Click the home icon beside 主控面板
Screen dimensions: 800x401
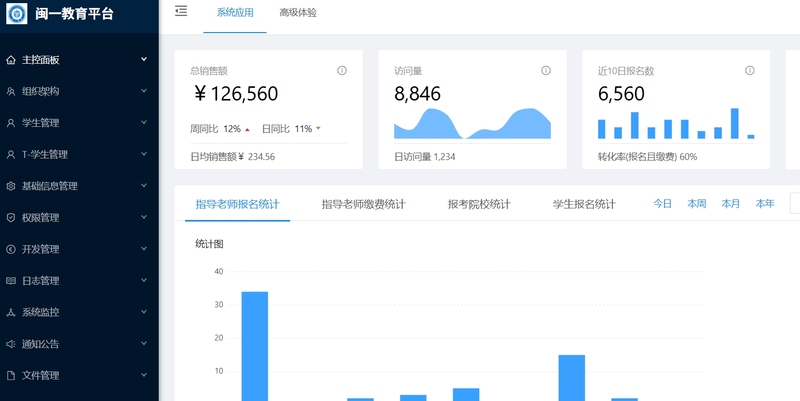(x=11, y=60)
